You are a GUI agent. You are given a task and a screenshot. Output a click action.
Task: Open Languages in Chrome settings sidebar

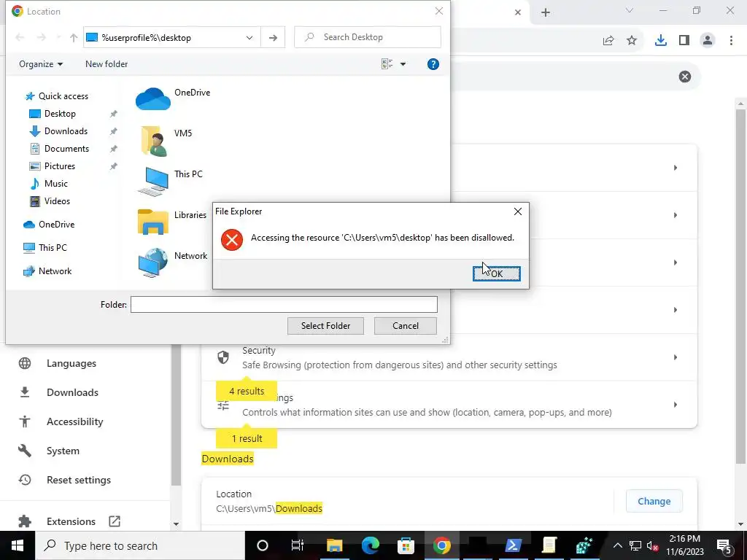click(x=71, y=363)
